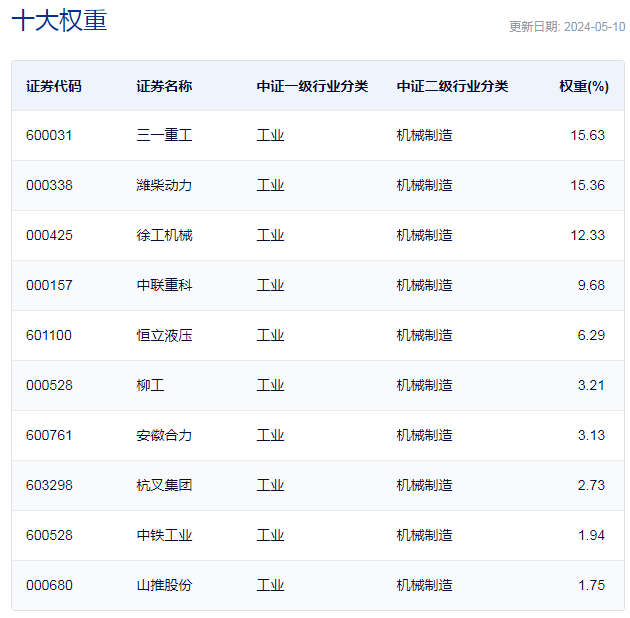Click weight value 9.68
Screen dimensions: 630x618
pos(591,285)
